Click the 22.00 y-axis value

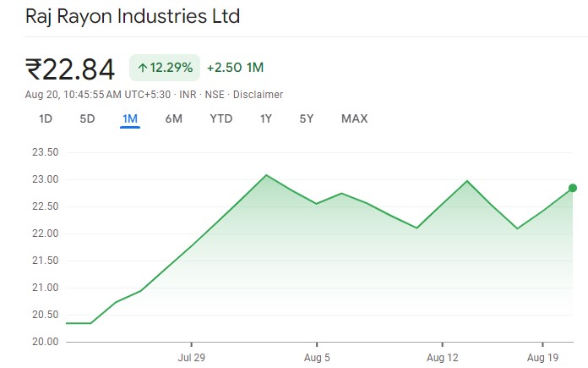coord(46,233)
